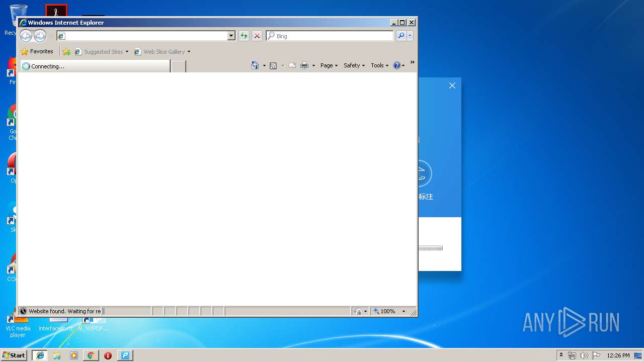Click the Forward navigation arrow

40,36
